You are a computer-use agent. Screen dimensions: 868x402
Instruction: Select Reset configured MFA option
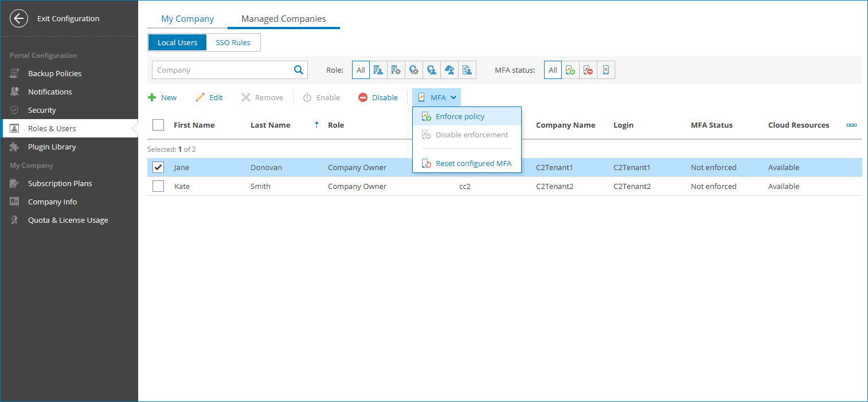point(473,163)
